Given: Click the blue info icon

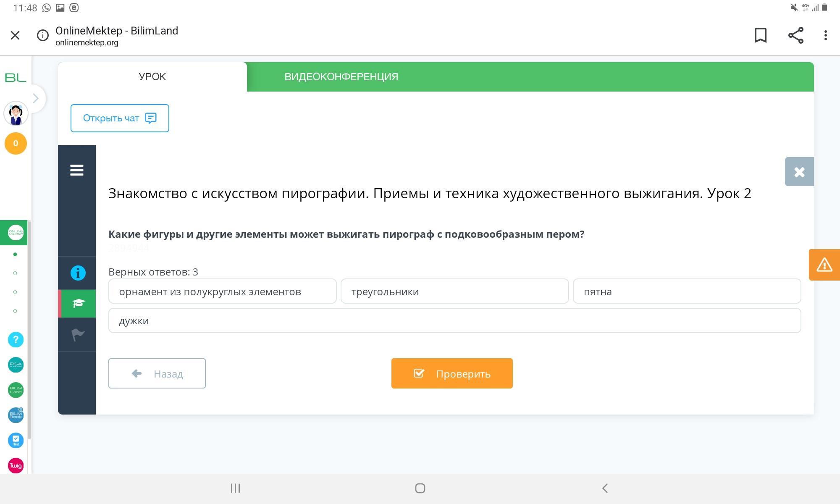Looking at the screenshot, I should coord(78,273).
